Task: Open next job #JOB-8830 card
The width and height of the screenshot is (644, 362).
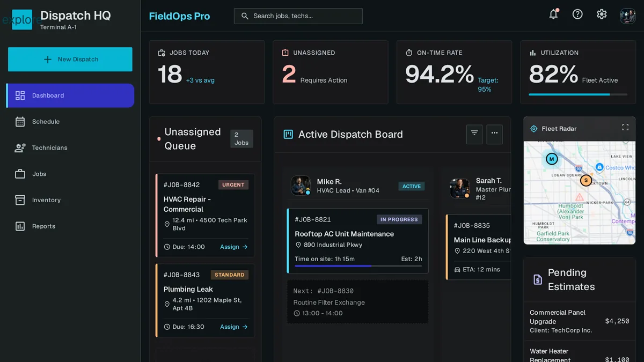Action: click(x=357, y=302)
